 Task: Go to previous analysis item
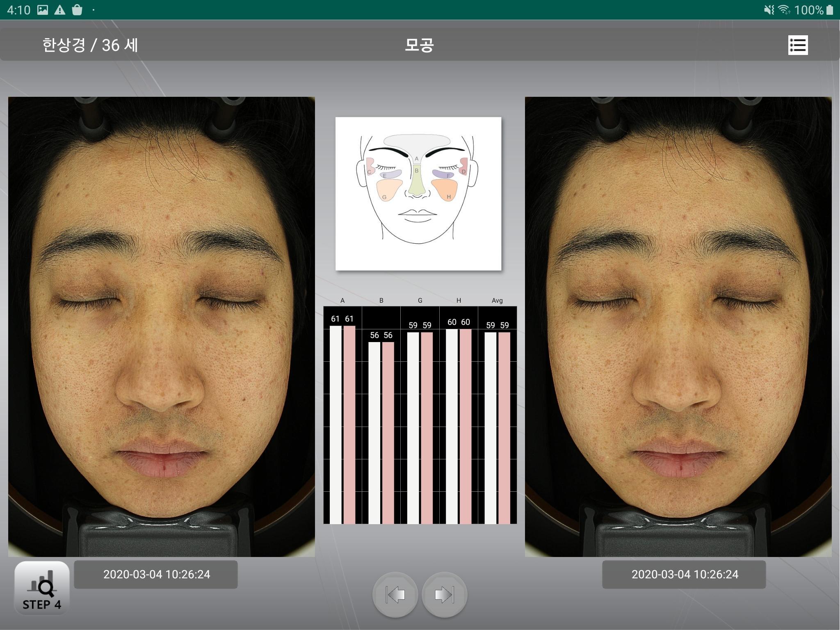[395, 594]
